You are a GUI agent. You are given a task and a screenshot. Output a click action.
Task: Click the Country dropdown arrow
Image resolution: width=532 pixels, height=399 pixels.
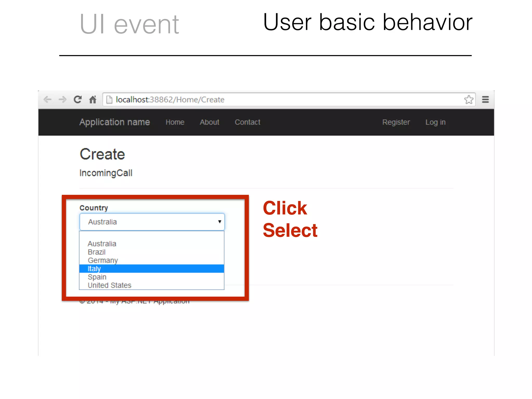pos(220,222)
